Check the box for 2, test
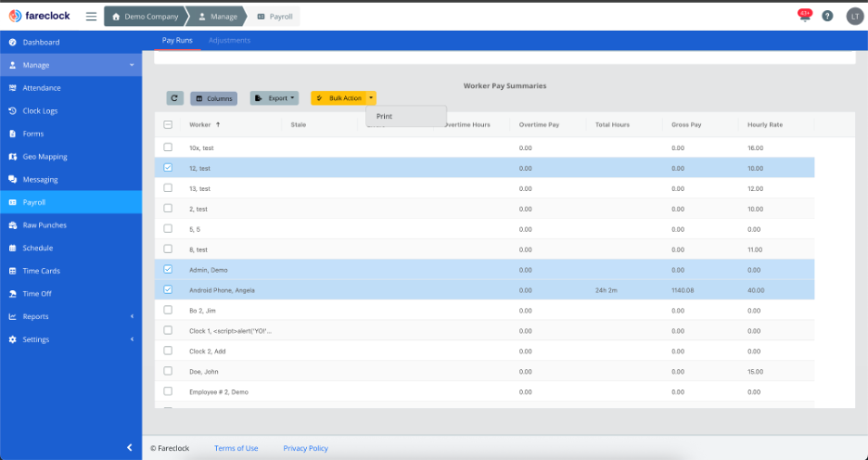Image resolution: width=868 pixels, height=460 pixels. tap(168, 208)
